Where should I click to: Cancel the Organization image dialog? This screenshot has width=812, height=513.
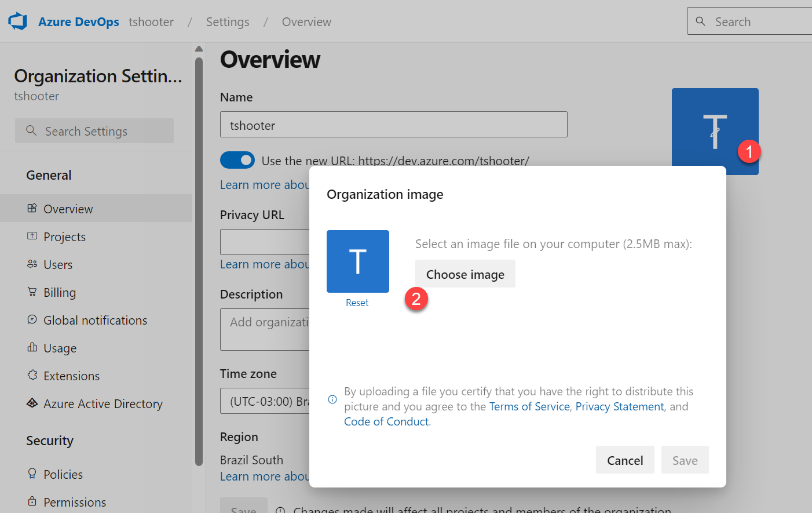(625, 460)
